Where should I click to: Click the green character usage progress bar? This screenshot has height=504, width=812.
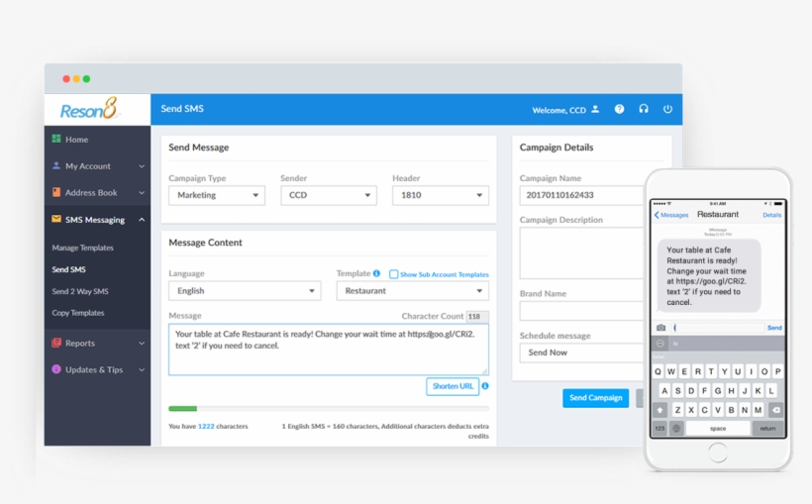[183, 409]
